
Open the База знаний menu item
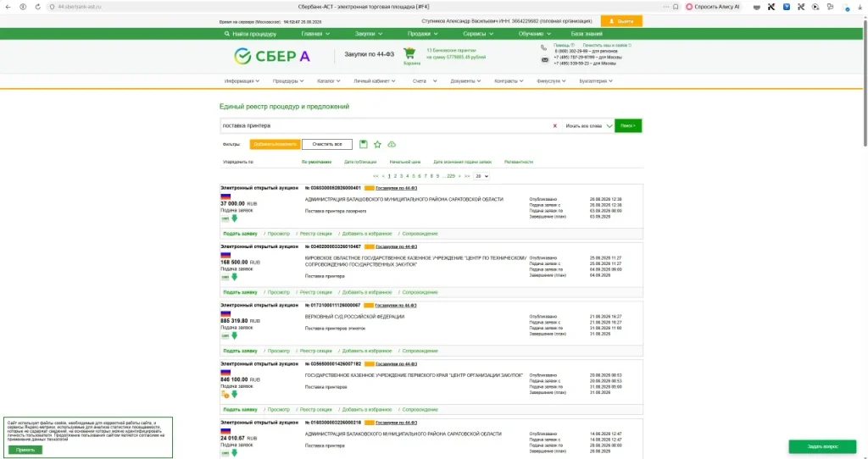[587, 34]
